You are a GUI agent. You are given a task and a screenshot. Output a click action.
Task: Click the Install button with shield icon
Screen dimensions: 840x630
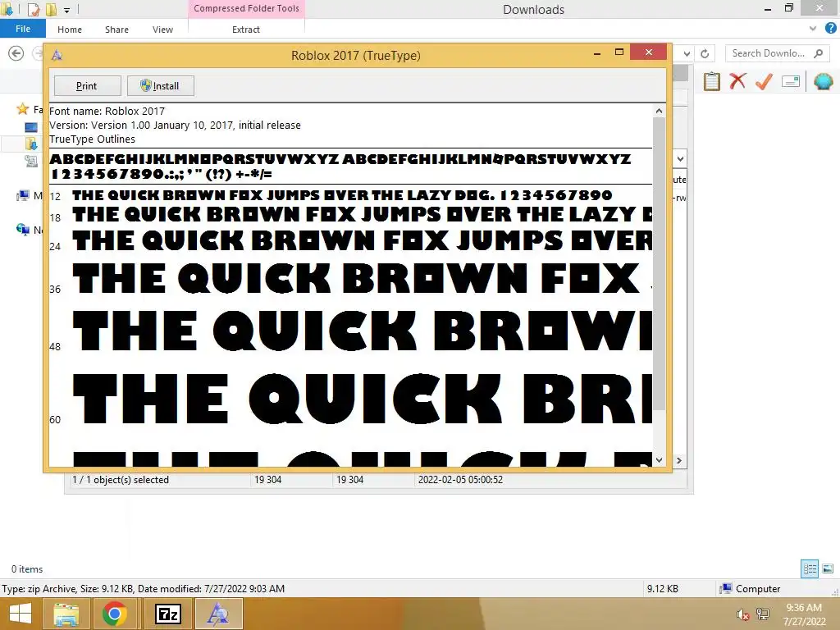tap(160, 85)
